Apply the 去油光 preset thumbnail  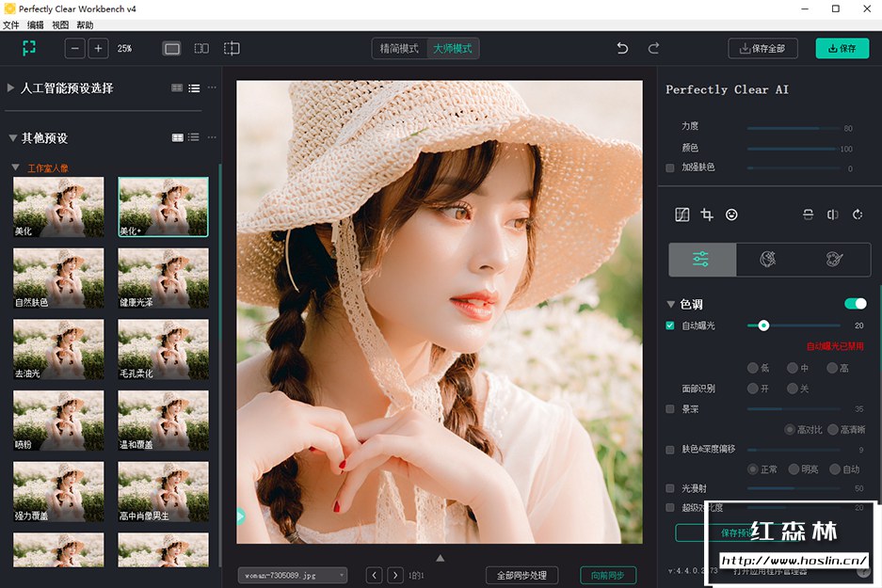coord(58,349)
